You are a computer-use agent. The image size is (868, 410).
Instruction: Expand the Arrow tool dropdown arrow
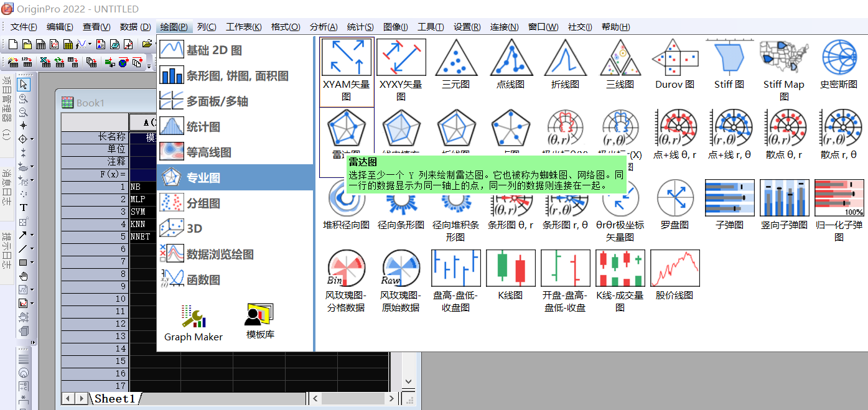(32, 235)
